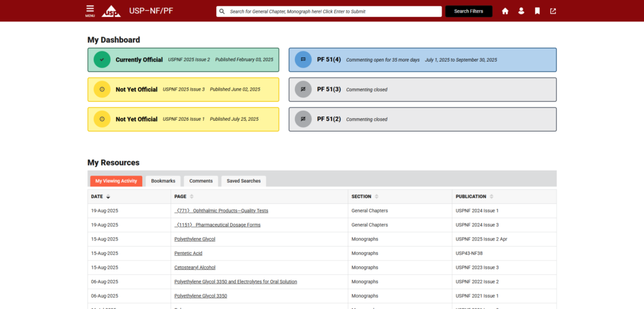Click the PF 51(4) comment icon
The width and height of the screenshot is (644, 309).
click(303, 60)
